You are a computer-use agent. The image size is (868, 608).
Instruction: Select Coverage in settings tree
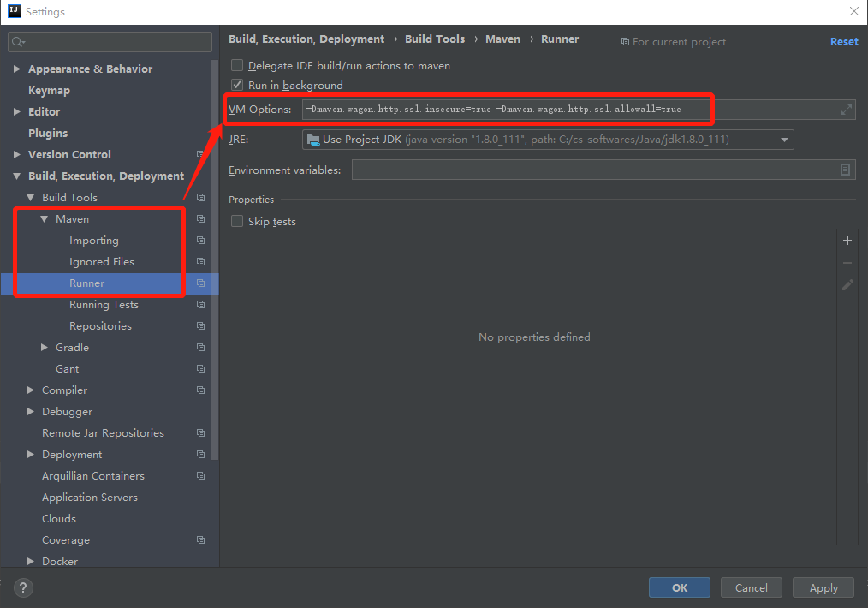tap(66, 539)
